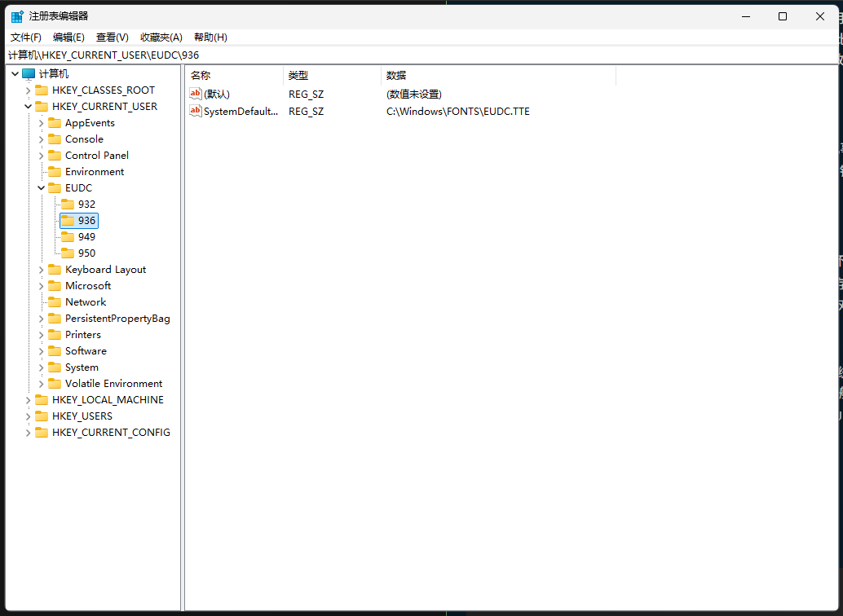Expand the HKEY_CURRENT_CONFIG hive

(x=28, y=433)
